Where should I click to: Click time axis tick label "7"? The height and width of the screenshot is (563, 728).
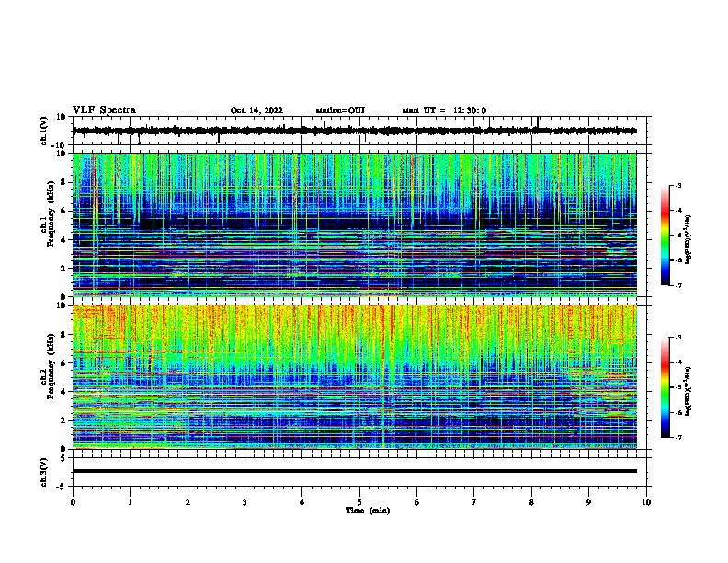click(474, 502)
